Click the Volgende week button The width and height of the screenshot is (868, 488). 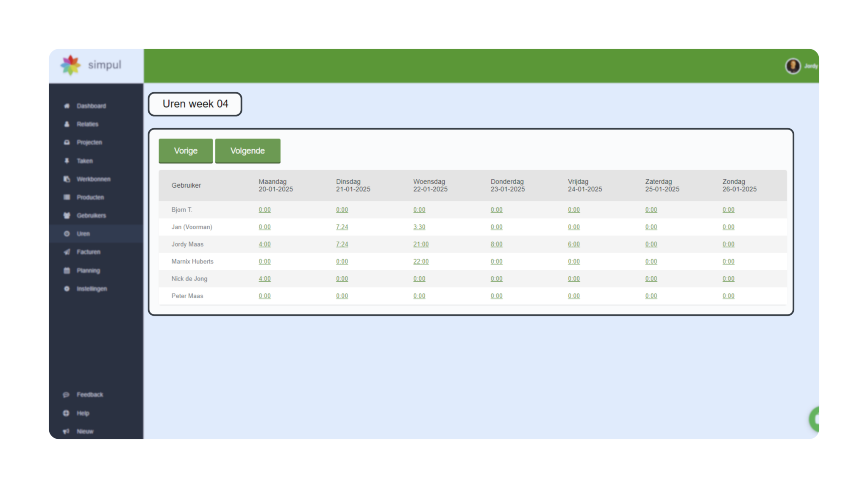pos(248,151)
